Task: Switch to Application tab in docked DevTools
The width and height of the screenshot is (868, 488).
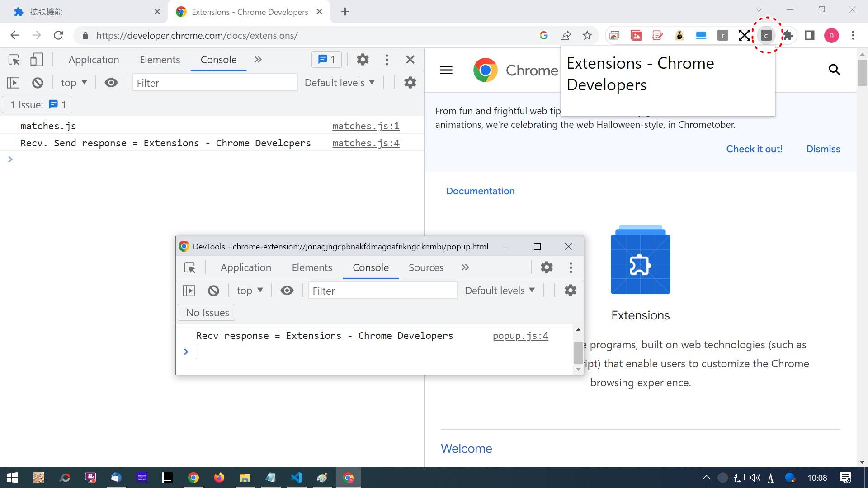Action: tap(94, 60)
